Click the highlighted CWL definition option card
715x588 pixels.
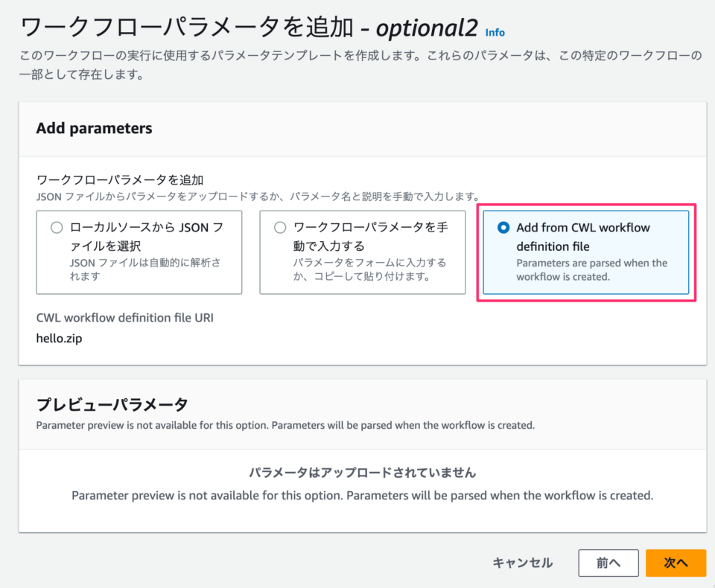[x=586, y=252]
